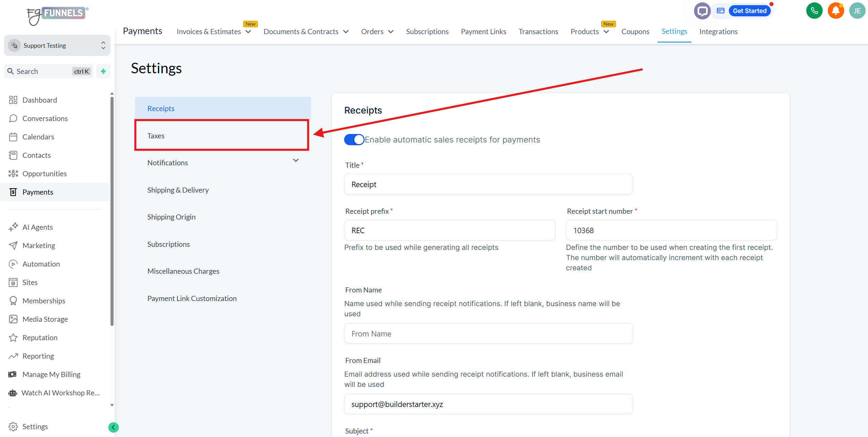Screen dimensions: 868x437
Task: Open the orange notifications bell
Action: 835,11
